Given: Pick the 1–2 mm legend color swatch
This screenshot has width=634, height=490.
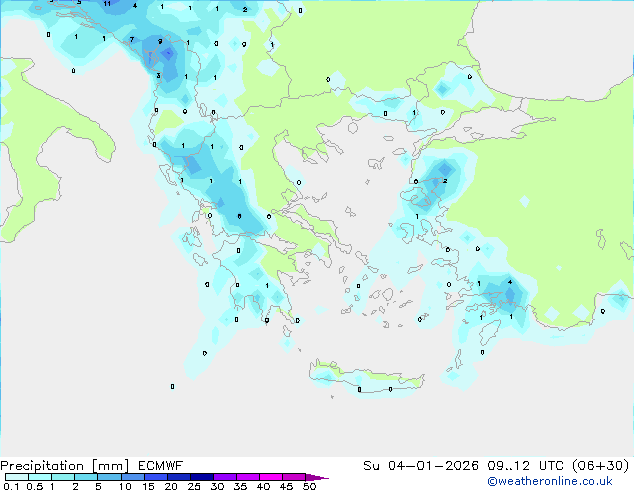Looking at the screenshot, I should pos(63,477).
